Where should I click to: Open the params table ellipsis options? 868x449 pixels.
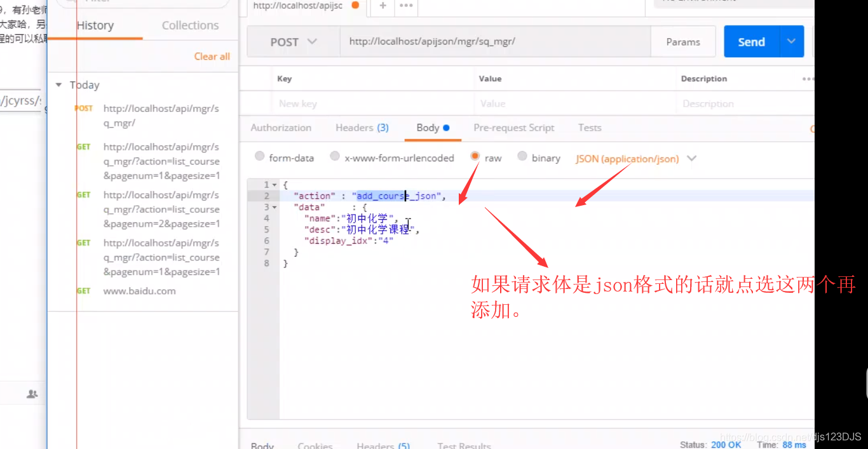[808, 79]
